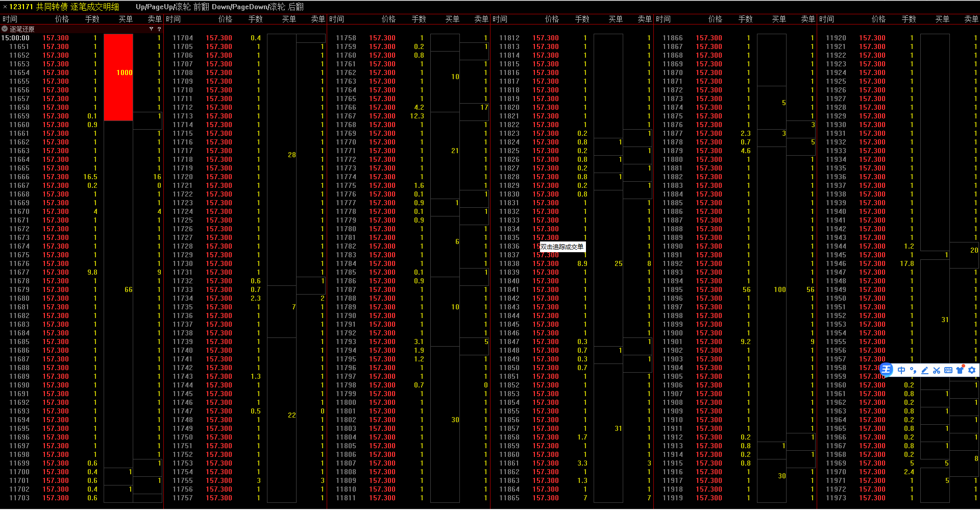
Task: Open input method settings gear
Action: pos(971,370)
